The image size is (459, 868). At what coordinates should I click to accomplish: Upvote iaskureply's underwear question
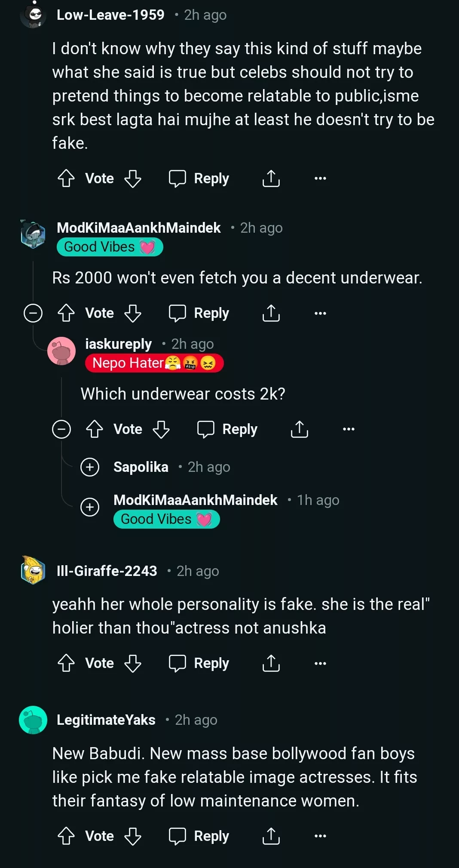point(95,429)
